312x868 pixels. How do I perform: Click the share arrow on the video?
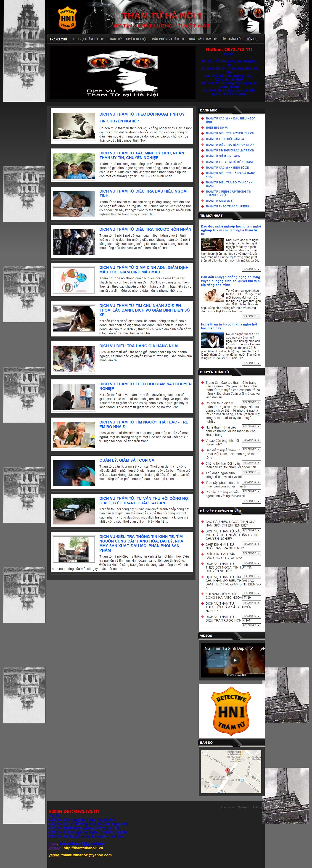262,648
